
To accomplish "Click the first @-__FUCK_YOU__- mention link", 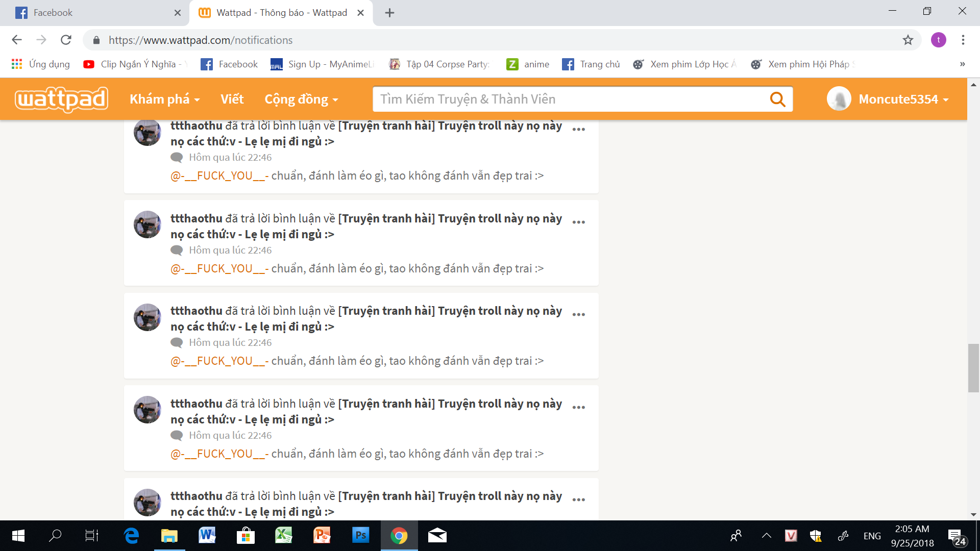I will pyautogui.click(x=219, y=176).
